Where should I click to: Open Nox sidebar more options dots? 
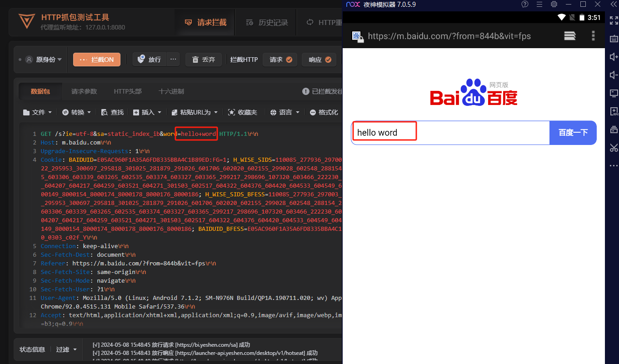coord(614,166)
